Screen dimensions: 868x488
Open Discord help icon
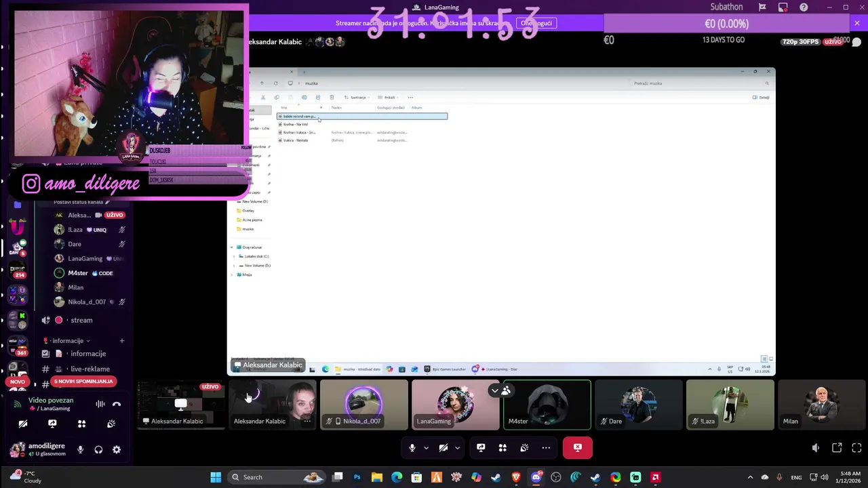click(804, 7)
